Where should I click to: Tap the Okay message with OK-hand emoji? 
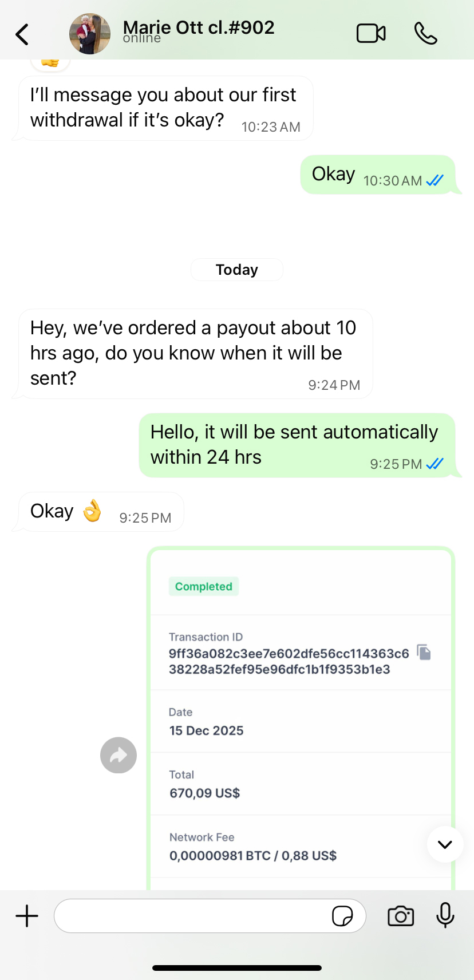(100, 511)
